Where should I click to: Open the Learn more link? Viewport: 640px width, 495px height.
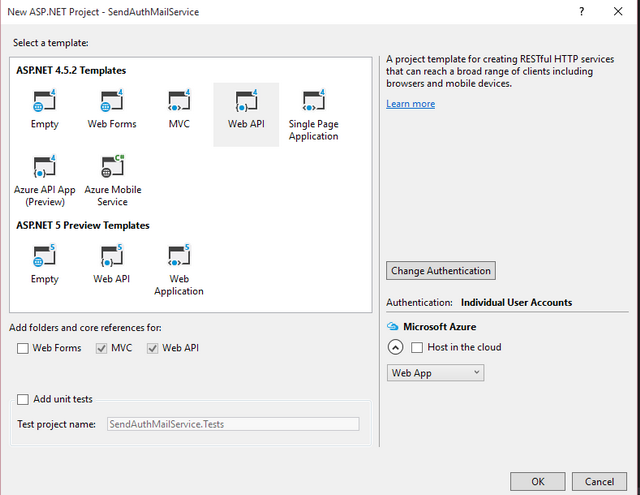pos(411,104)
